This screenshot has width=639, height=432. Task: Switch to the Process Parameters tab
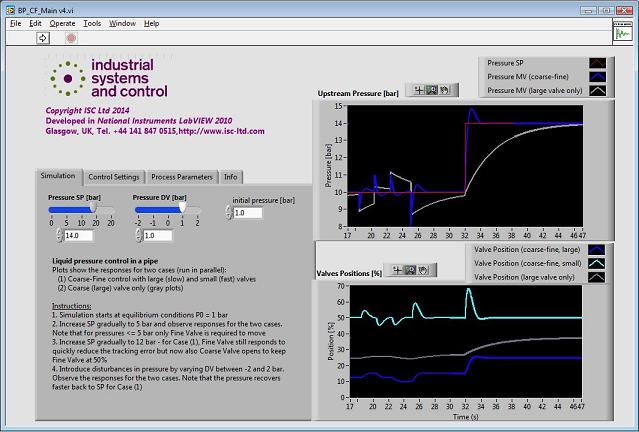pyautogui.click(x=182, y=177)
